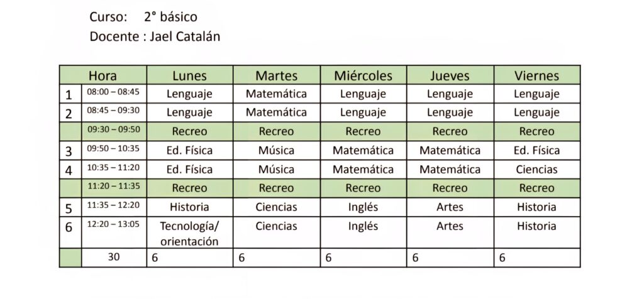
Task: Select the Curso: 2° básico text
Action: pyautogui.click(x=143, y=17)
